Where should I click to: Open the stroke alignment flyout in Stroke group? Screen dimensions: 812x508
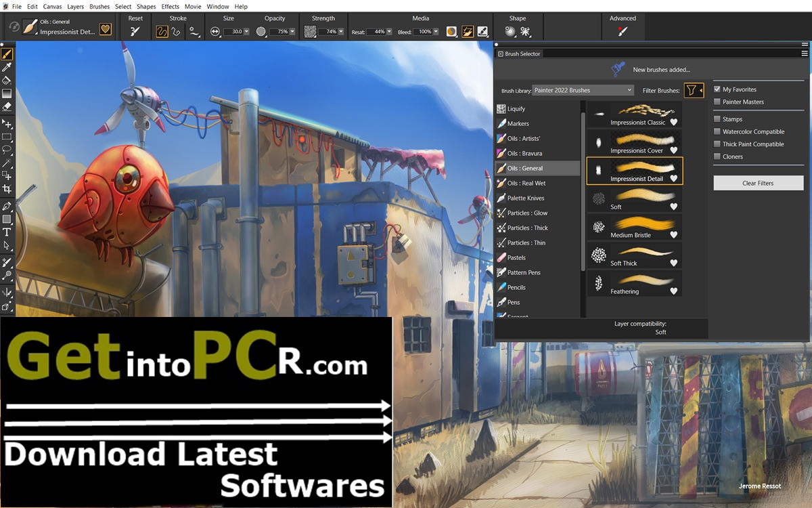(195, 31)
